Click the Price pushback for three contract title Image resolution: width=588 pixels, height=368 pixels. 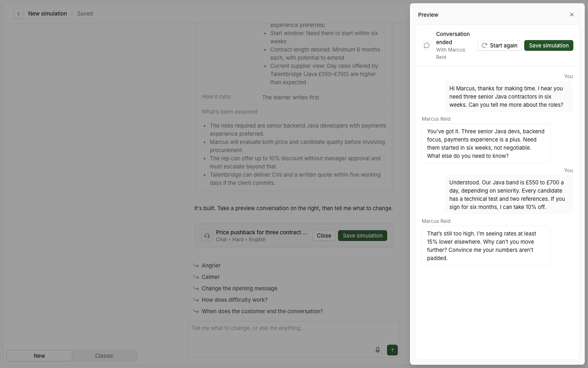[261, 232]
